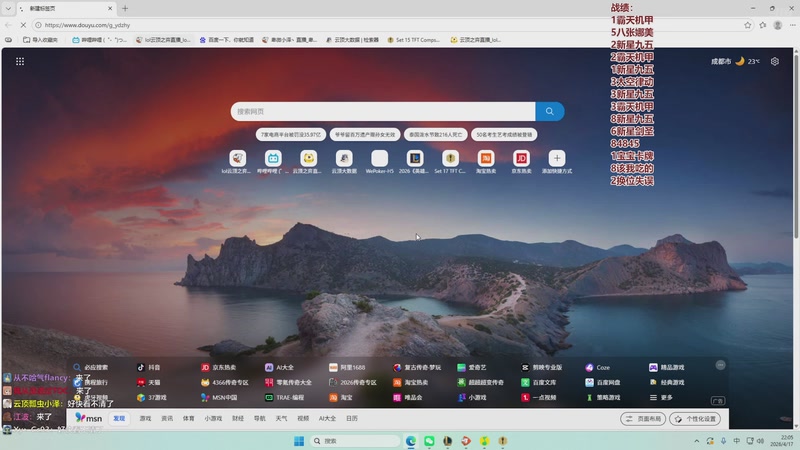The height and width of the screenshot is (450, 800).
Task: Click the 个性化设置 personalize button
Action: [x=695, y=419]
